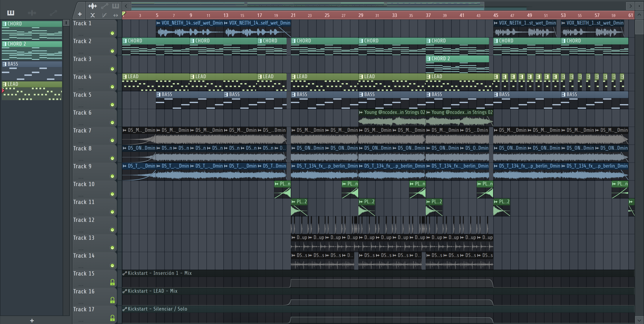This screenshot has width=644, height=324.
Task: Click the Kickstart - Inserción 1 - Mix automation icon
Action: pos(125,273)
